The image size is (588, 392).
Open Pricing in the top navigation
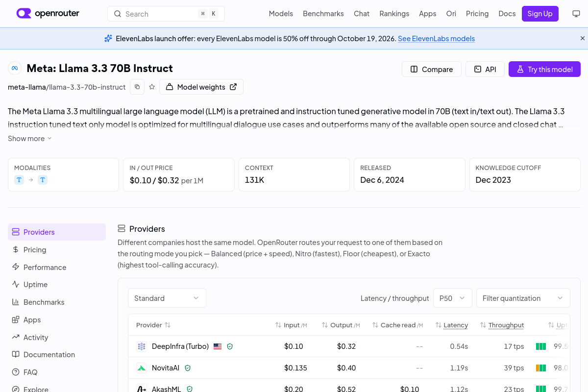(477, 14)
